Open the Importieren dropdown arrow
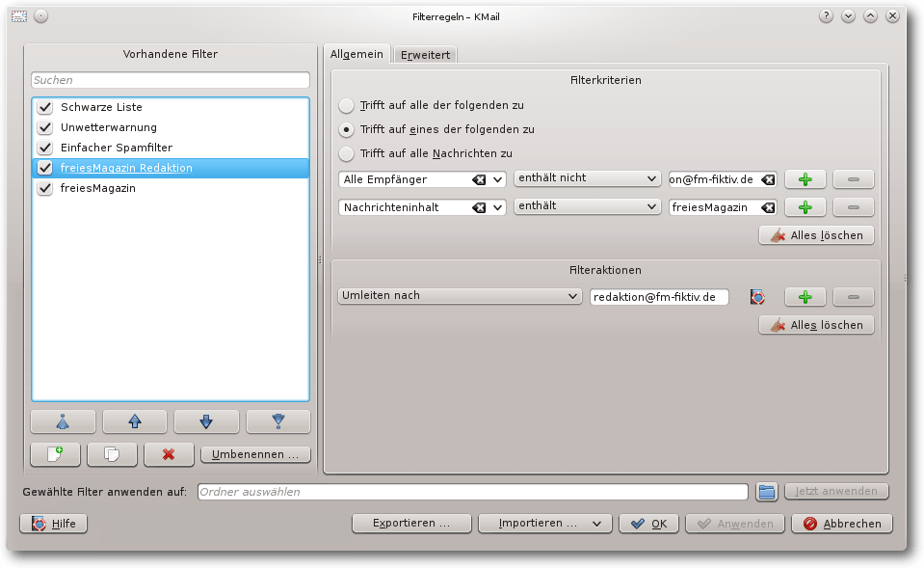This screenshot has width=924, height=568. coord(597,524)
